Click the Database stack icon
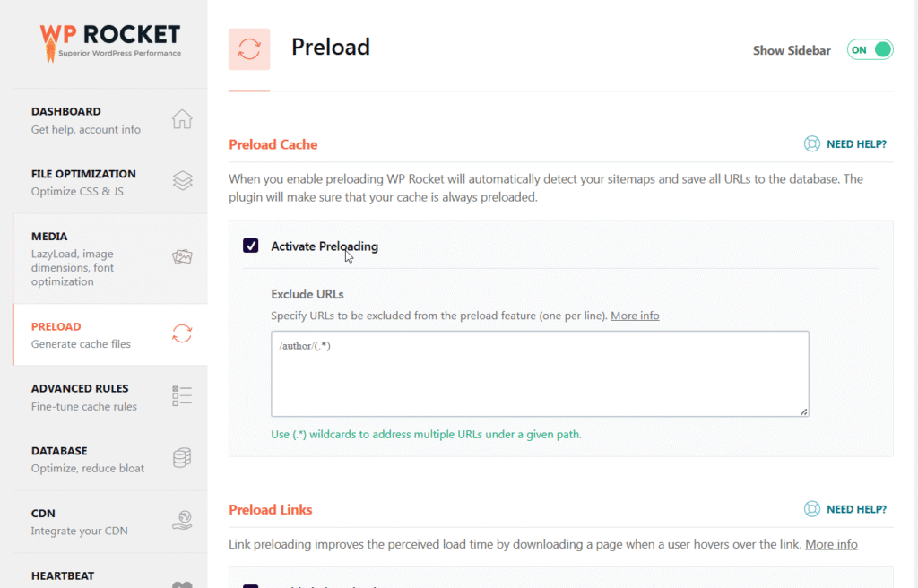 pos(182,458)
